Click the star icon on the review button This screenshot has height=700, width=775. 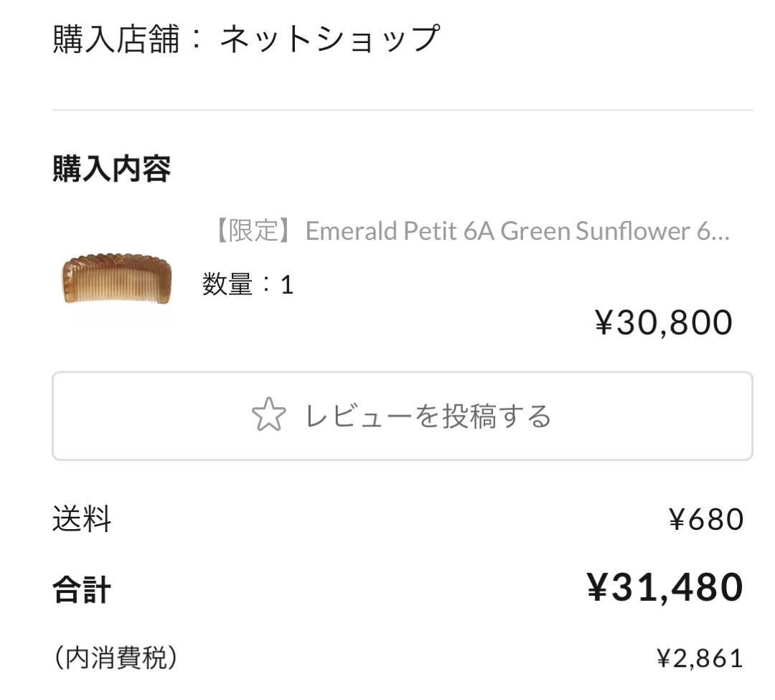[x=270, y=416]
